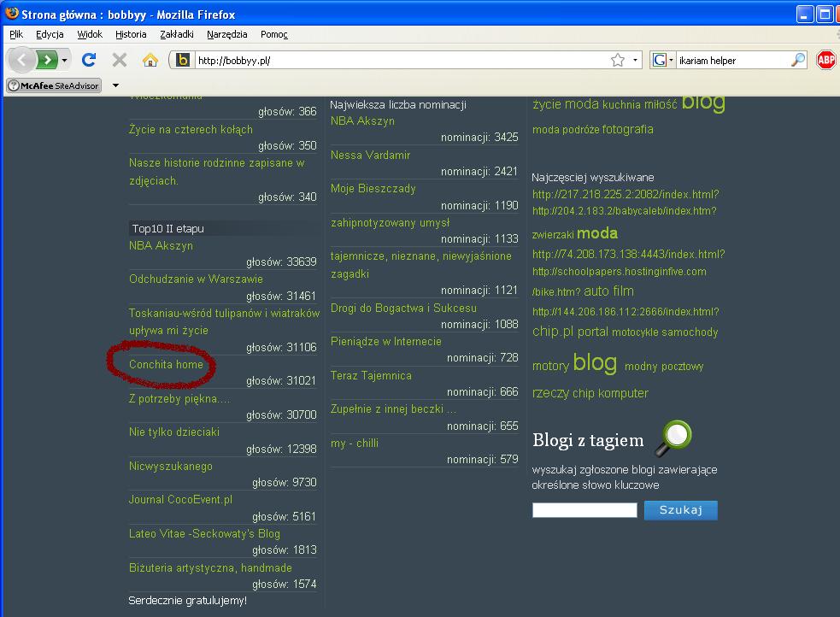Open the Narzędzia menu
Screen dimensions: 840x617
[x=227, y=34]
